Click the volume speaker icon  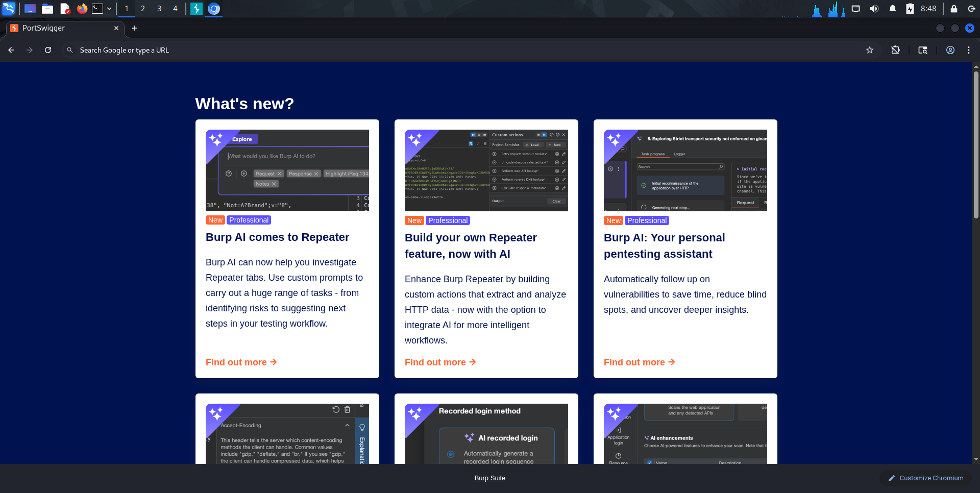tap(874, 9)
